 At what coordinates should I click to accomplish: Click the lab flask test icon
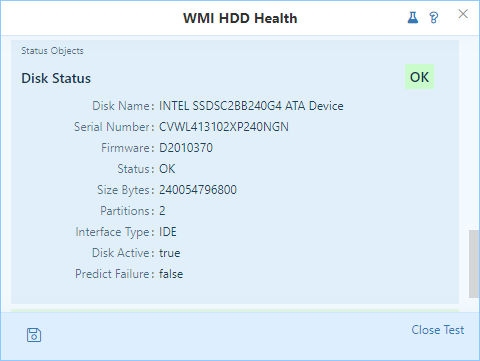tap(413, 17)
